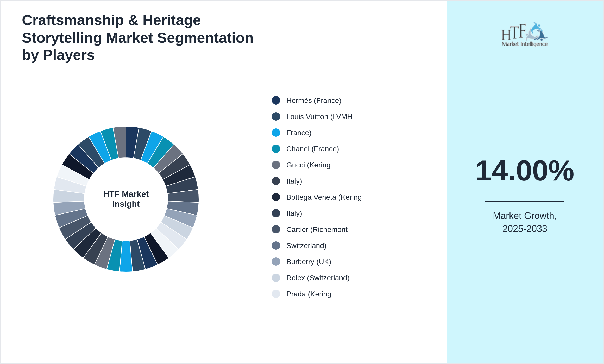The image size is (604, 364).
Task: Select the Hermès (France) legend label
Action: pos(314,101)
